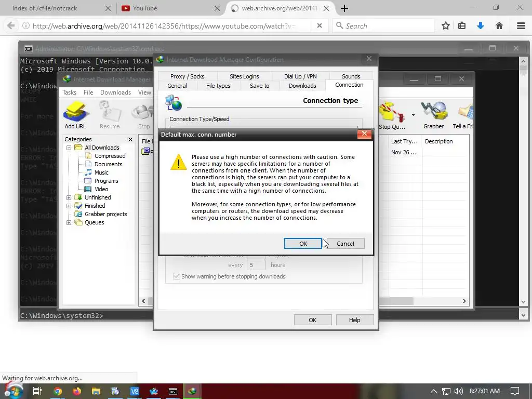This screenshot has height=399, width=532.
Task: Open Firefox from the taskbar
Action: pos(77,391)
